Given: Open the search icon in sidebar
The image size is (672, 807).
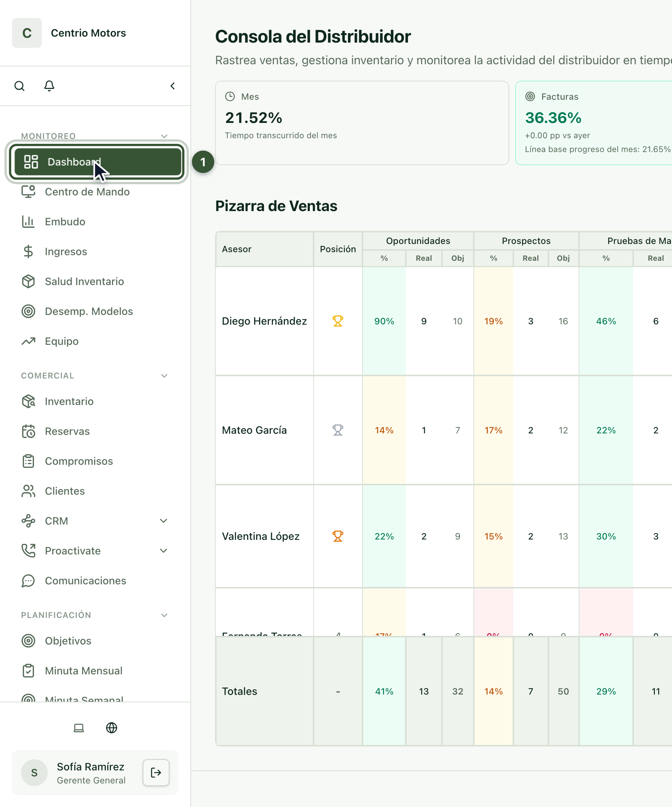Looking at the screenshot, I should pyautogui.click(x=19, y=86).
